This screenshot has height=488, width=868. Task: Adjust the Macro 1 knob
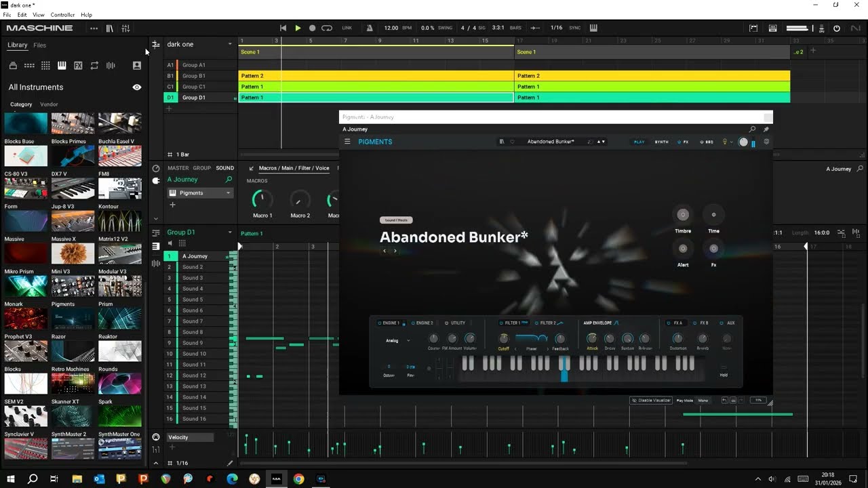pyautogui.click(x=262, y=199)
